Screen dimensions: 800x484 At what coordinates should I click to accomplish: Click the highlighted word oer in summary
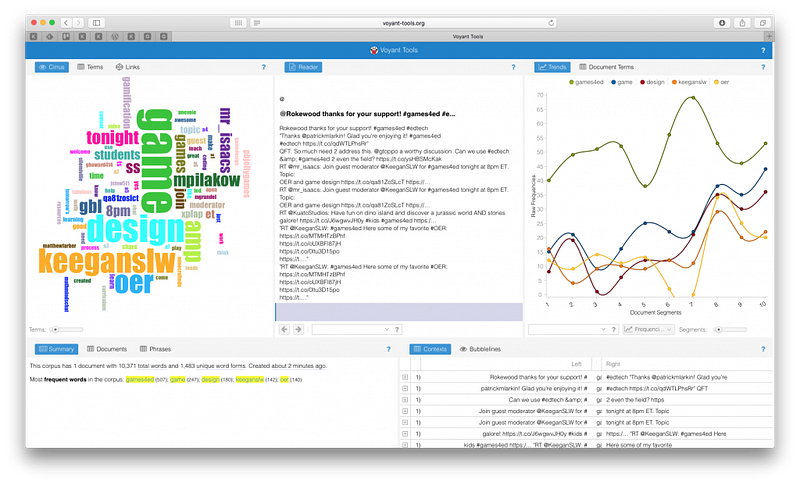pos(284,379)
